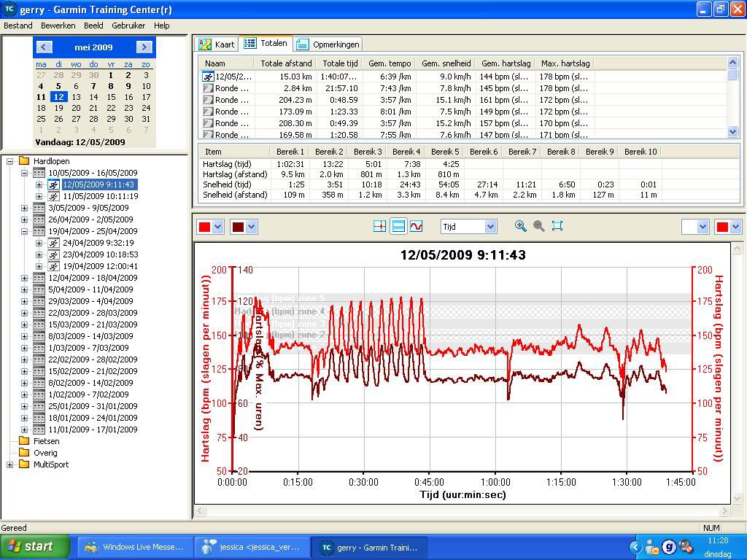Expand activity 12/05/2009 9:11:43
The image size is (747, 560).
39,184
